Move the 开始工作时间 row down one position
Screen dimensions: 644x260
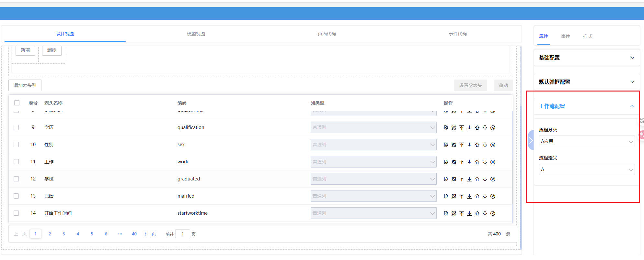(x=485, y=213)
